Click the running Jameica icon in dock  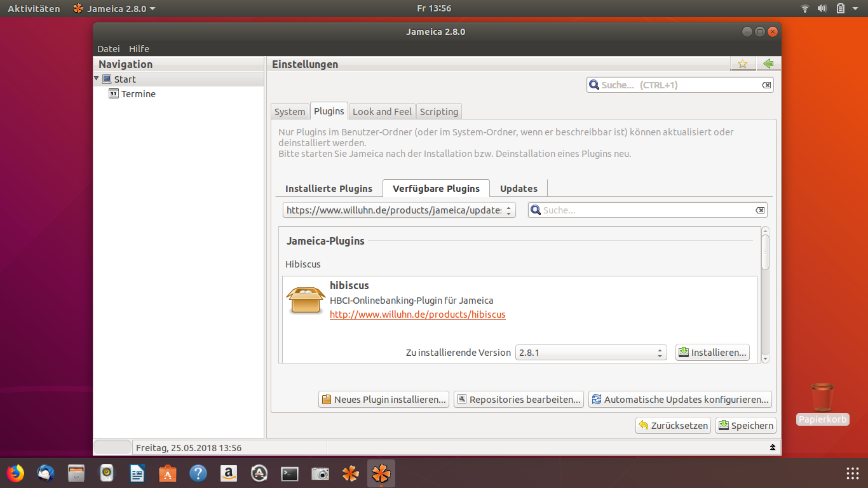381,473
